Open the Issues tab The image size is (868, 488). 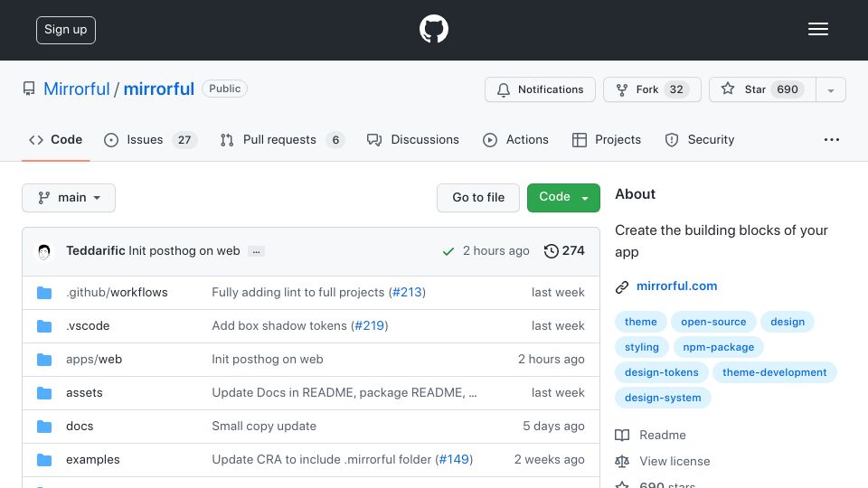click(150, 139)
